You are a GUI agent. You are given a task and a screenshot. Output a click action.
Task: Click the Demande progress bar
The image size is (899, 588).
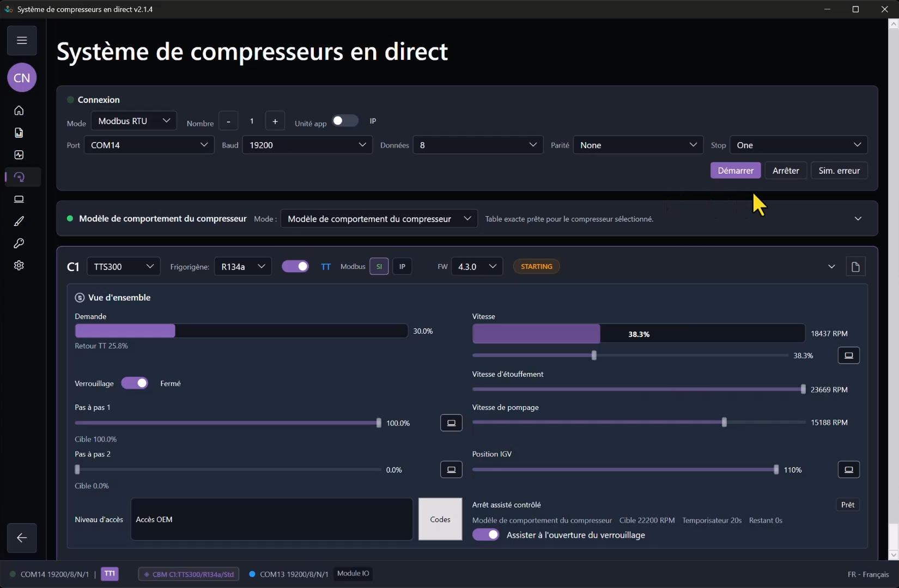[241, 331]
